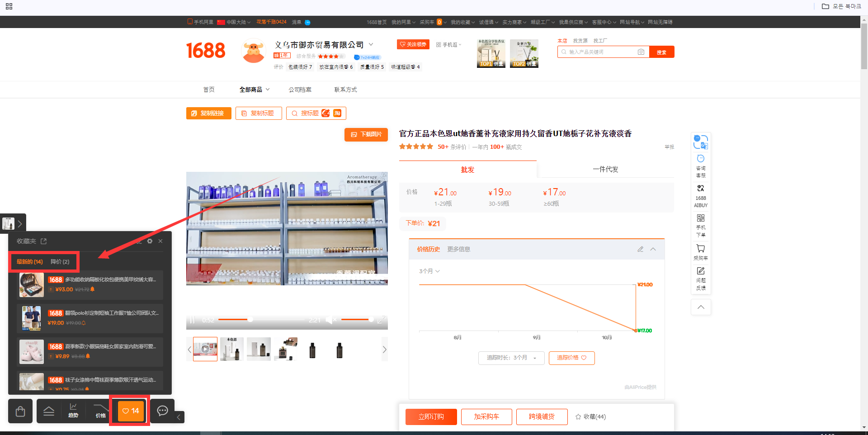This screenshot has width=868, height=435.
Task: Expand the product thumbnail side tab arrow
Action: (x=20, y=224)
